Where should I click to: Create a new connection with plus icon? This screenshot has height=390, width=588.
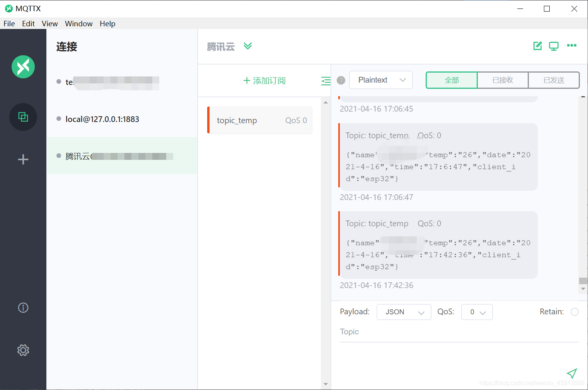(x=23, y=159)
